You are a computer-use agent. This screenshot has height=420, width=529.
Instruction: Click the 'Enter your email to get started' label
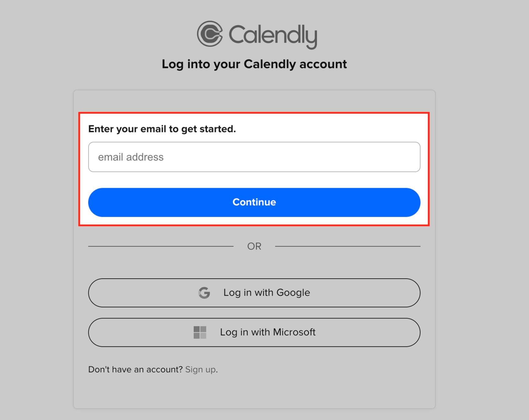click(x=162, y=129)
